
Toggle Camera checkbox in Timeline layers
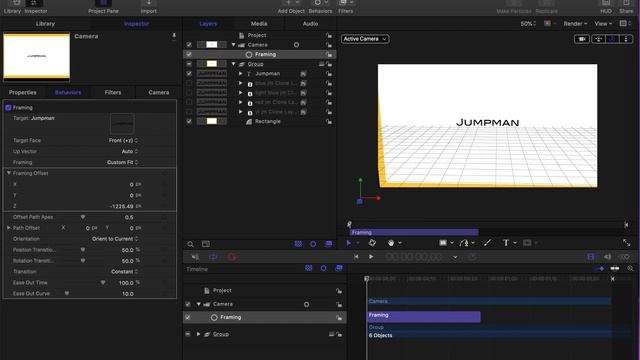pyautogui.click(x=188, y=304)
